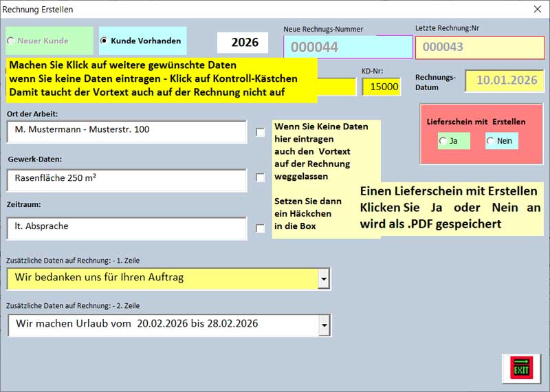Image resolution: width=550 pixels, height=392 pixels.
Task: Click the Rechnungs-Datum field 10.01.2026
Action: (x=505, y=80)
